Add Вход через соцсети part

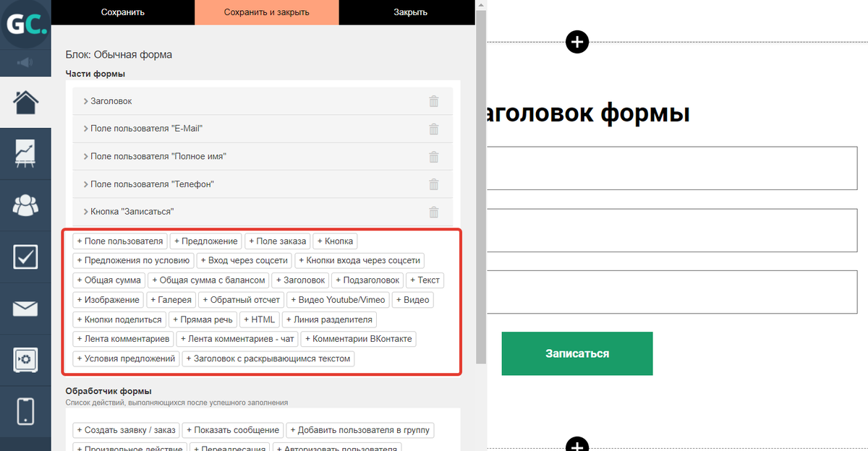click(x=244, y=260)
